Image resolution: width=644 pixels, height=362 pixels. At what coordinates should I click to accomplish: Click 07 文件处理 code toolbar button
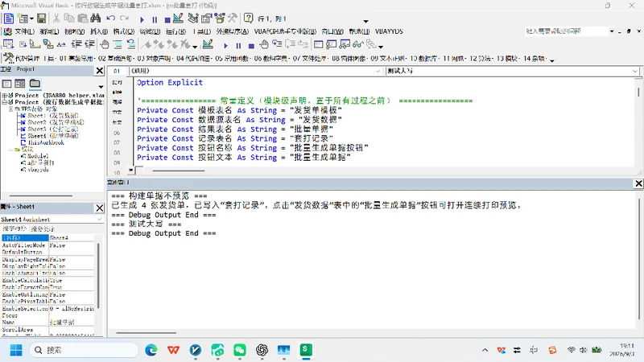tap(310, 59)
